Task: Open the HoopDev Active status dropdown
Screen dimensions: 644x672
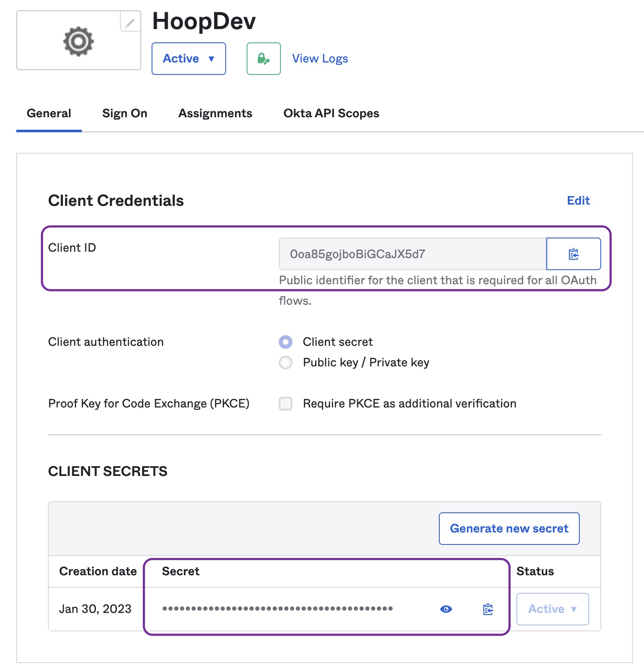Action: tap(188, 59)
